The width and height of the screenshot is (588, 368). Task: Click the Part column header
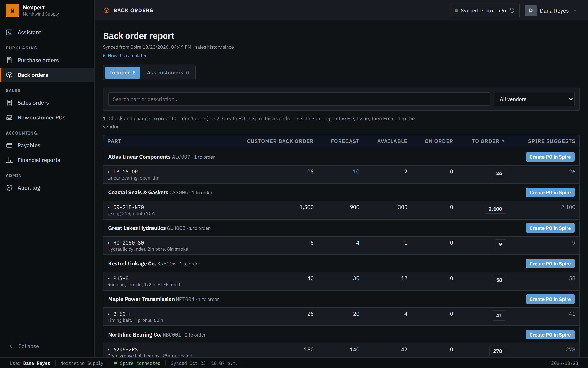115,141
